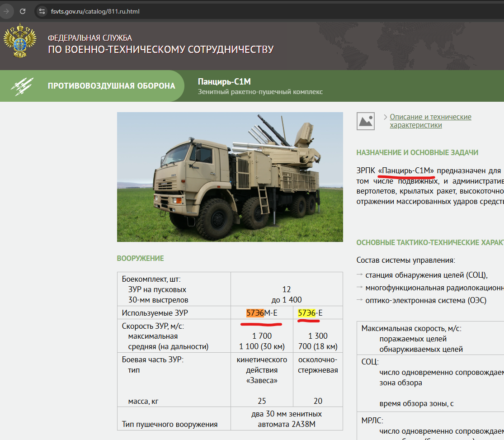The height and width of the screenshot is (440, 504).
Task: Open the image gallery picture icon
Action: pos(366,121)
